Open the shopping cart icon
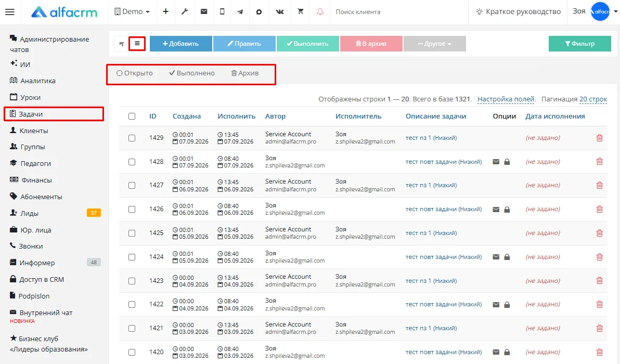Image resolution: width=620 pixels, height=364 pixels. coord(301,11)
